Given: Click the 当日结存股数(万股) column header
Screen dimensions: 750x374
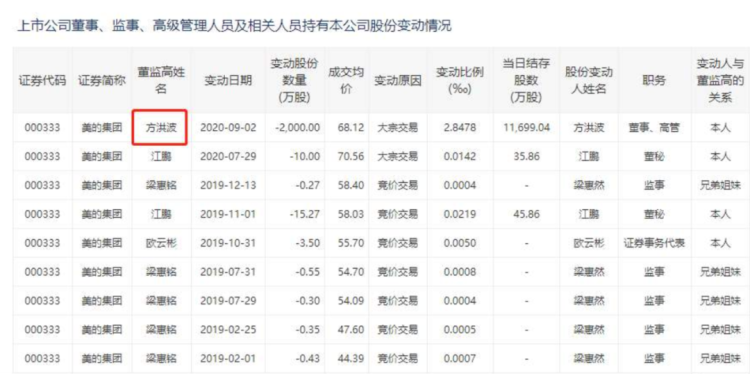Looking at the screenshot, I should [526, 80].
